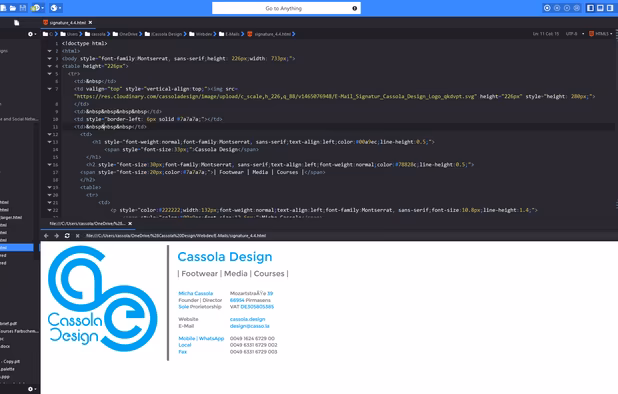Open the dropdown arrow beside the globe icon
Screen dimensions: 618x394
coord(60,8)
